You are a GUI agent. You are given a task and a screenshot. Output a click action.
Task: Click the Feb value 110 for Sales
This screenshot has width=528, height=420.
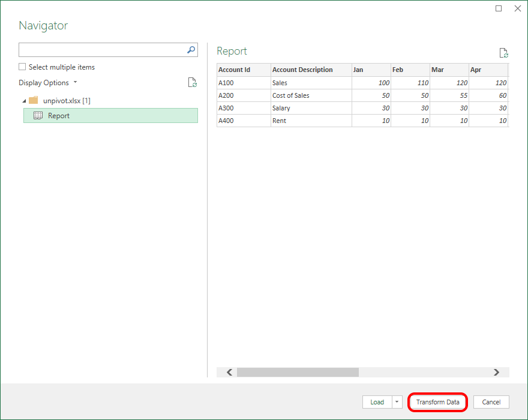[x=410, y=83]
